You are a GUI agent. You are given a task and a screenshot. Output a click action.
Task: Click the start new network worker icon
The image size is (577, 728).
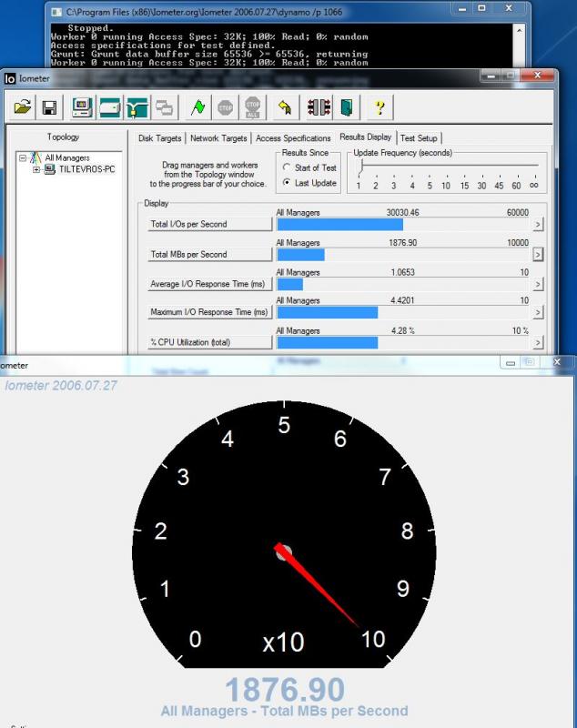tap(137, 107)
